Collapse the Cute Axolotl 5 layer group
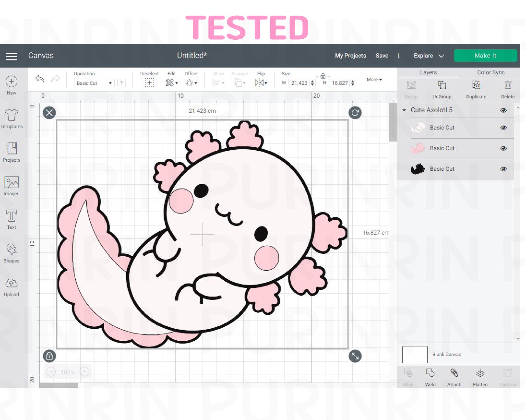 coord(404,110)
